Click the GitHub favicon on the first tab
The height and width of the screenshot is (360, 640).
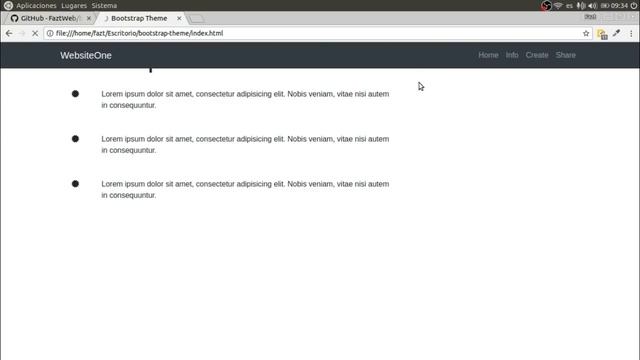(14, 18)
